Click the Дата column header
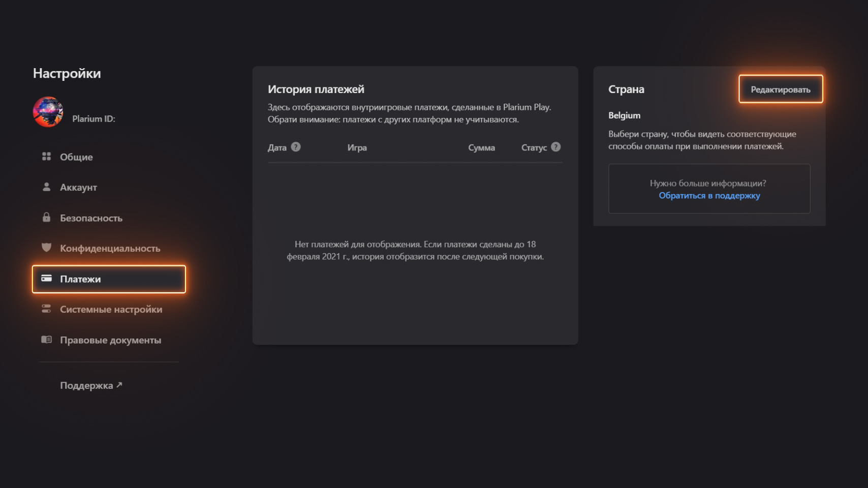 tap(277, 148)
